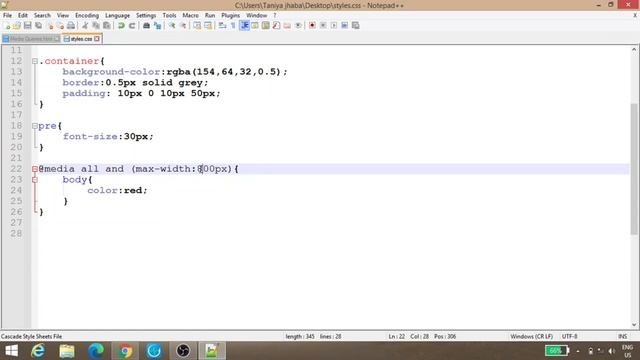Image resolution: width=640 pixels, height=360 pixels.
Task: Toggle synchronized horizontal scrolling icon
Action: (x=208, y=26)
